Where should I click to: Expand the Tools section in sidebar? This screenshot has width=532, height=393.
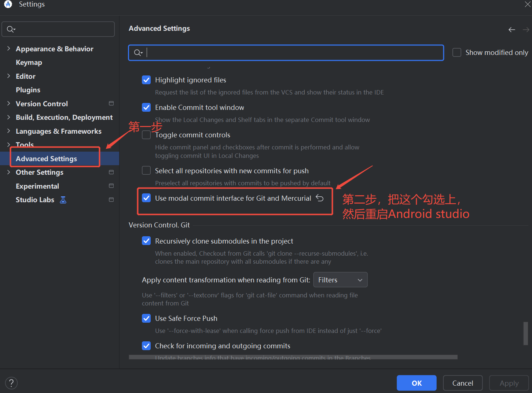(x=8, y=144)
